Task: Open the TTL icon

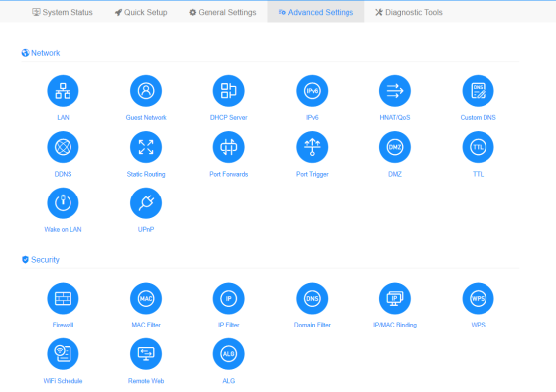Action: click(478, 147)
